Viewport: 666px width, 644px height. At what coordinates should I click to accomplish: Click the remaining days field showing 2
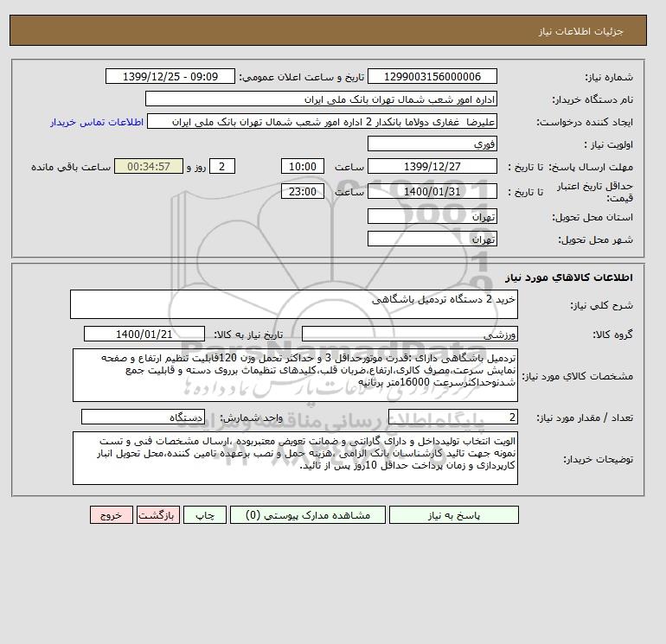[221, 167]
